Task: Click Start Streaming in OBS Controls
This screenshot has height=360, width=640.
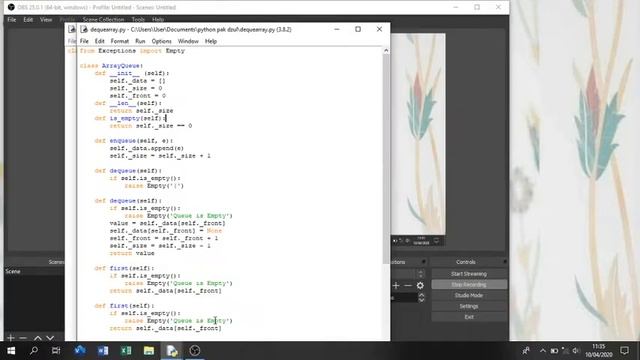Action: 469,274
